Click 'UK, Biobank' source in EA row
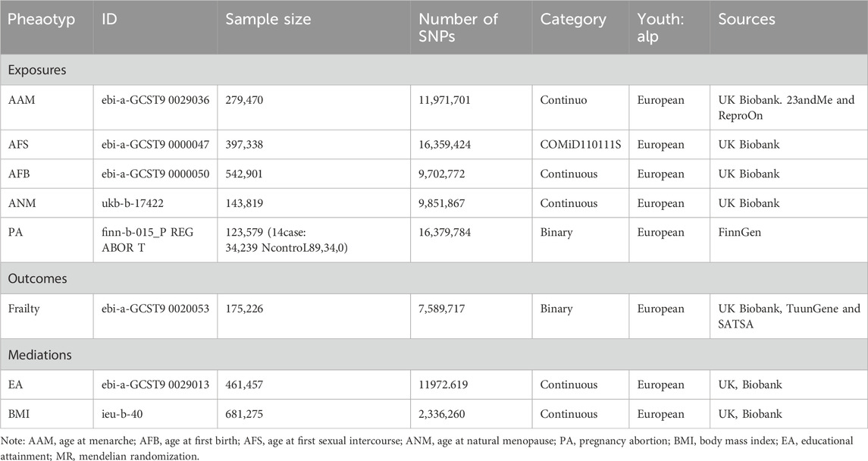 point(750,384)
